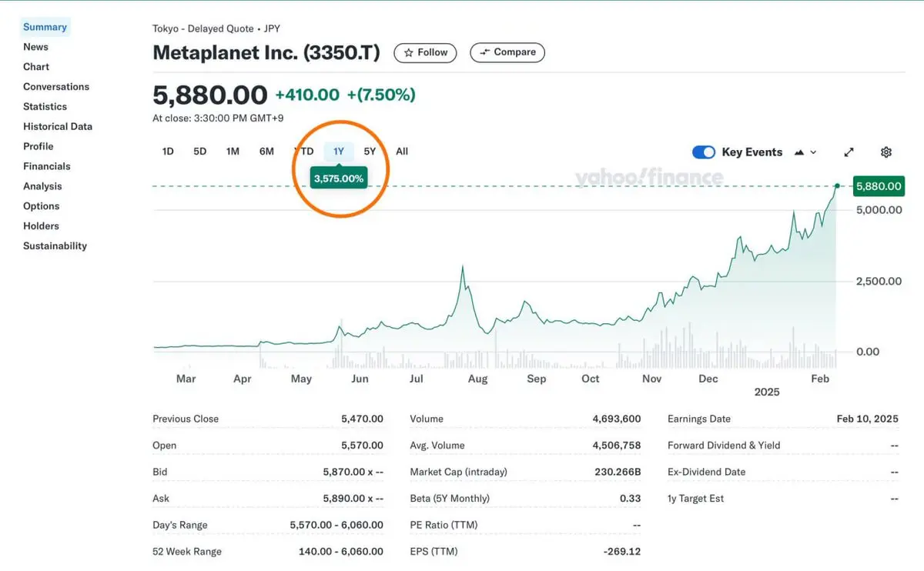924x571 pixels.
Task: Click the Nov label on the chart axis
Action: tap(652, 379)
